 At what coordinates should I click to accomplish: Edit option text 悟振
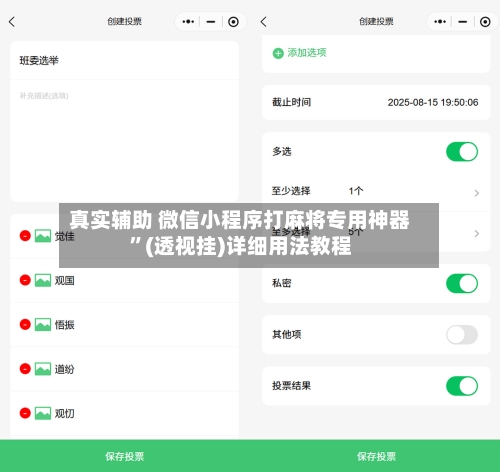click(65, 325)
